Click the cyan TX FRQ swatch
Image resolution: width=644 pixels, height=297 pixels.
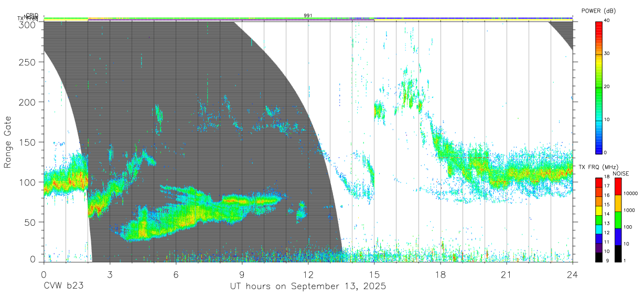point(599,229)
